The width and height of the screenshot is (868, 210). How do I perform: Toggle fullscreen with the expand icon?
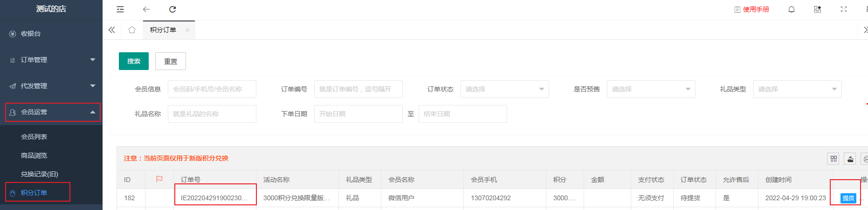coord(844,9)
